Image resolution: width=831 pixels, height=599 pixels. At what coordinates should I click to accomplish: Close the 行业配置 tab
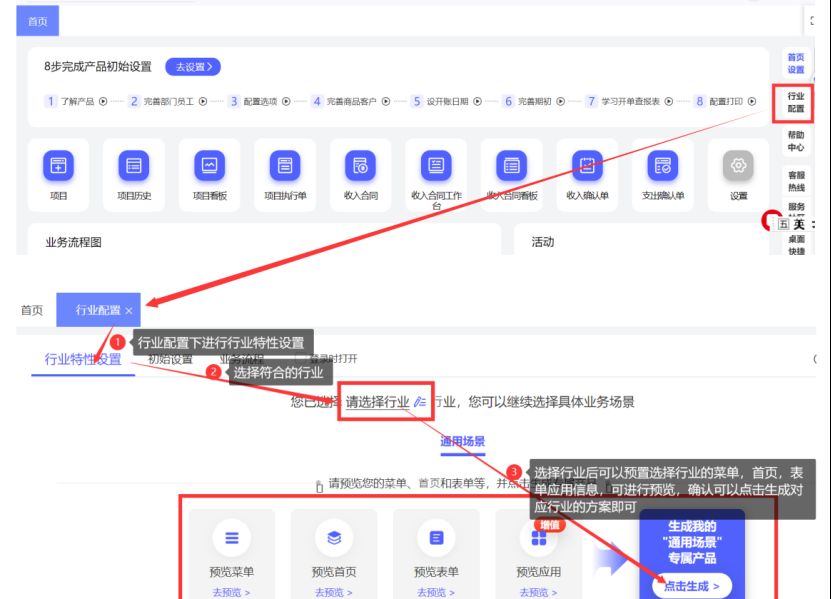point(129,311)
